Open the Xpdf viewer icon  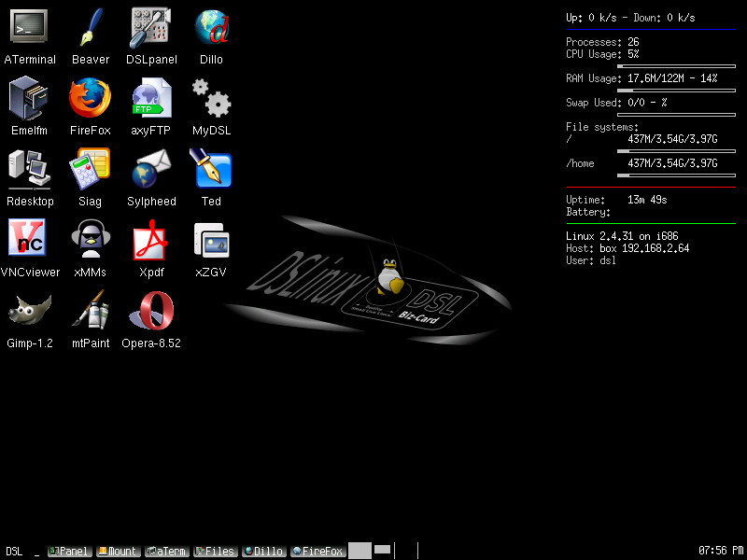pos(150,240)
